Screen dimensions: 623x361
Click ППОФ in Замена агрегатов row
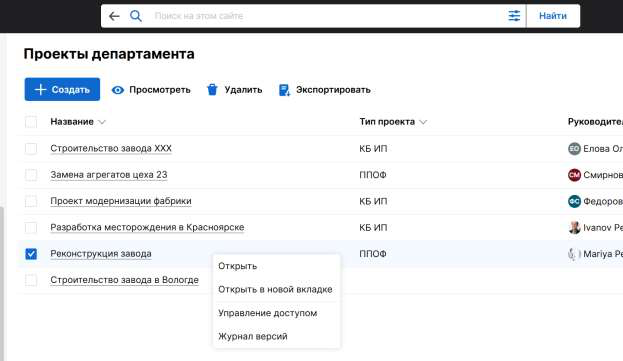click(x=373, y=175)
